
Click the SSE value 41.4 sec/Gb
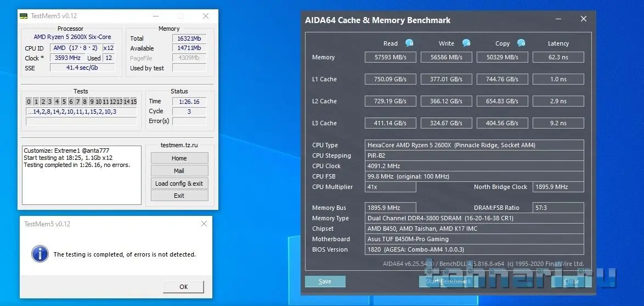coord(82,68)
